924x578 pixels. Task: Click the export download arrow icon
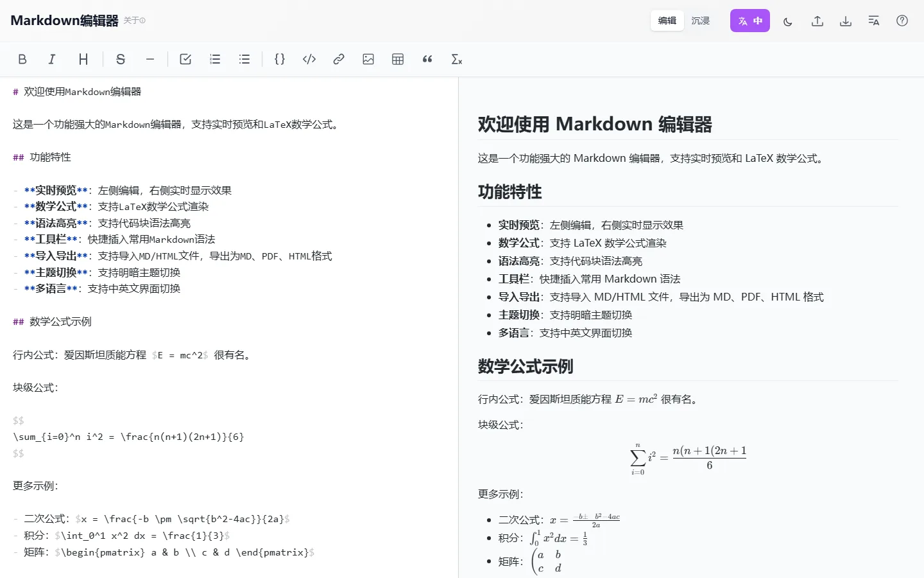(846, 21)
